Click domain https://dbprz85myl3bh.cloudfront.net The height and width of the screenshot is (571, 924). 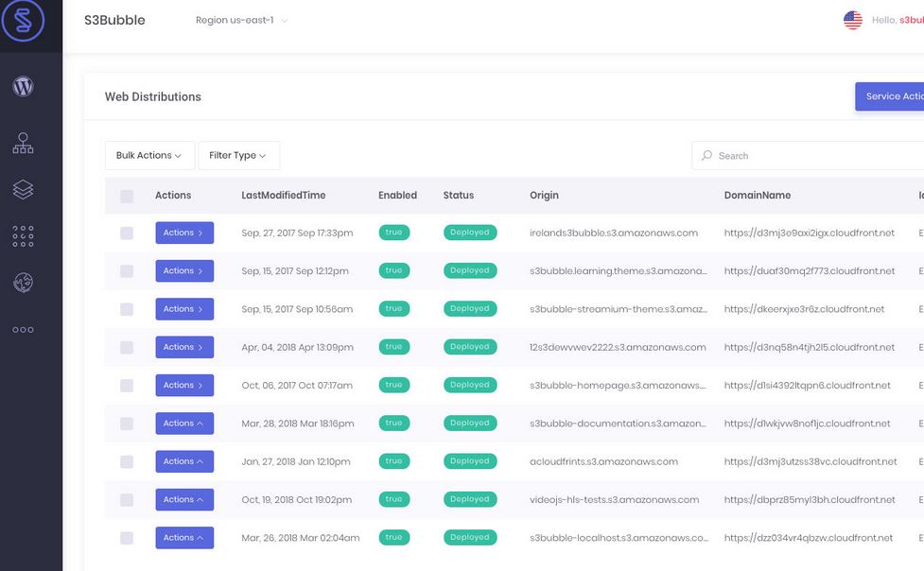click(x=810, y=500)
